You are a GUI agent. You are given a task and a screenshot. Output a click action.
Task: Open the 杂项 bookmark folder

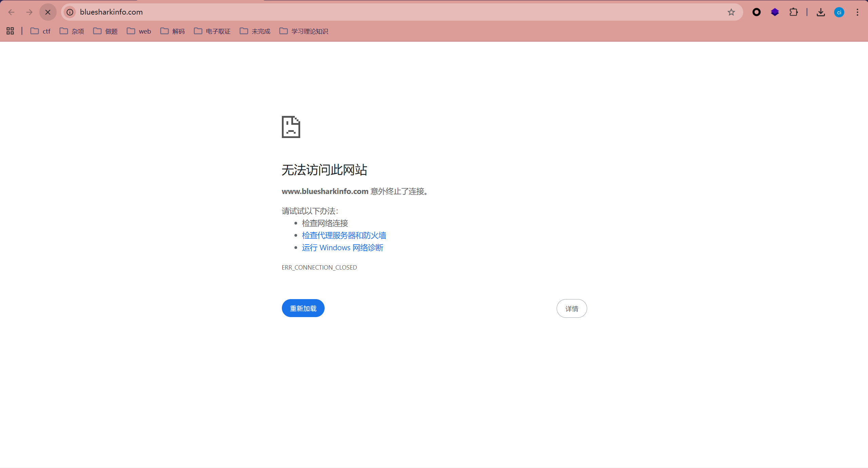[x=72, y=31]
